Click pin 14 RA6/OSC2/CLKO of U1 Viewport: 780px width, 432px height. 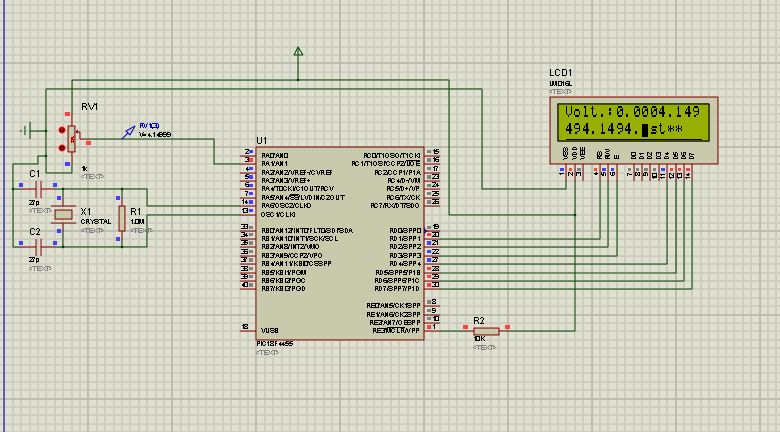[x=247, y=206]
